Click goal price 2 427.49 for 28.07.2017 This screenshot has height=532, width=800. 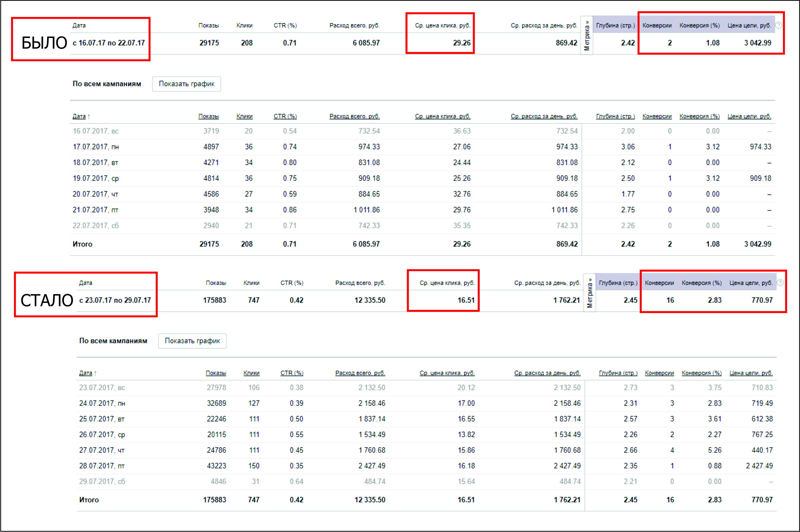coord(759,466)
